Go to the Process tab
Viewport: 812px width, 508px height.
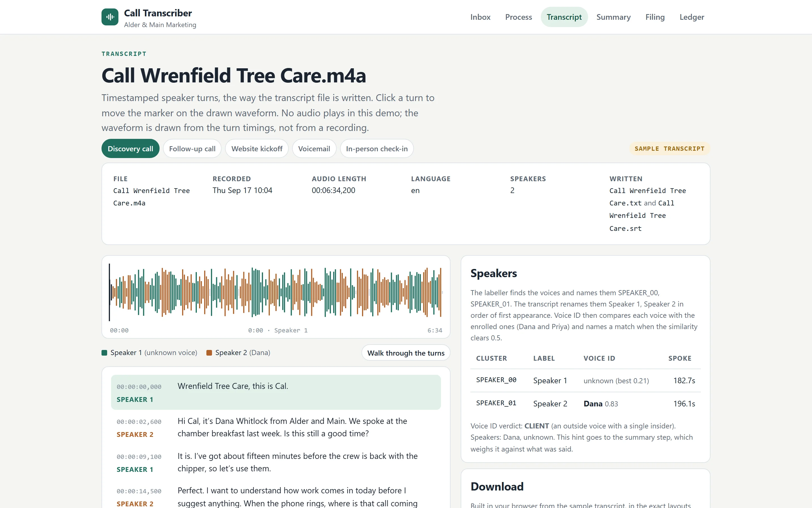tap(518, 17)
